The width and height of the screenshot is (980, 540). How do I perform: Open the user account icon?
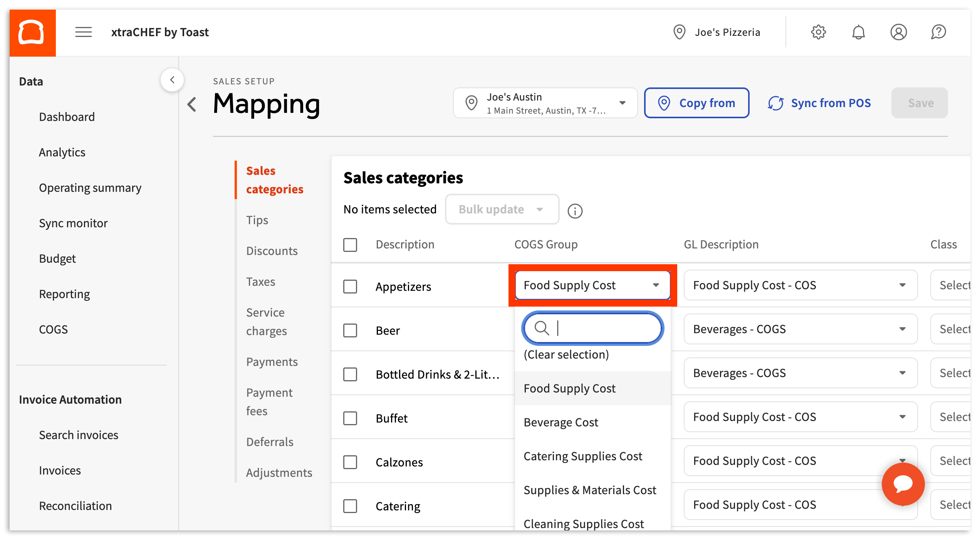(899, 32)
